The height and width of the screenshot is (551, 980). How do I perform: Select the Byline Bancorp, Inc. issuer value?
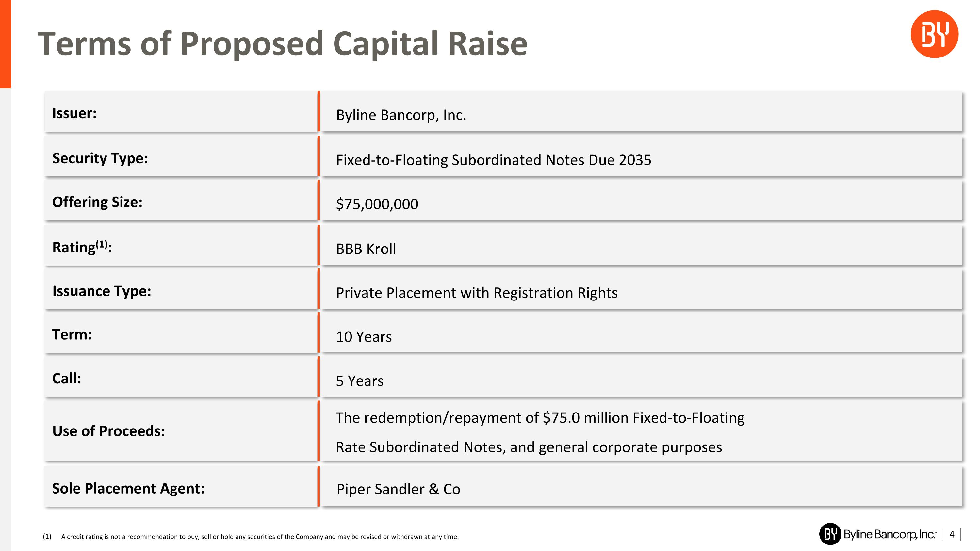tap(401, 115)
